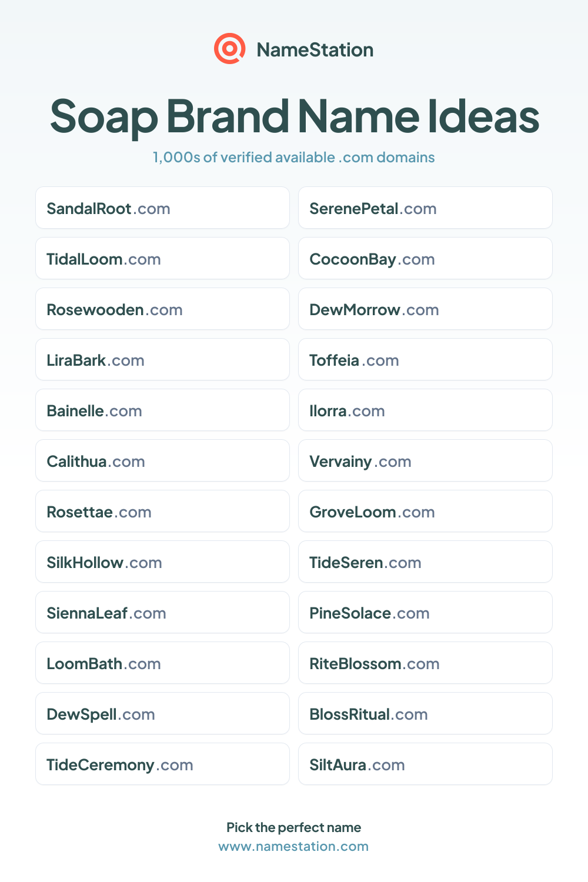This screenshot has width=588, height=882.
Task: Open the LiraBark.com name card
Action: point(162,359)
